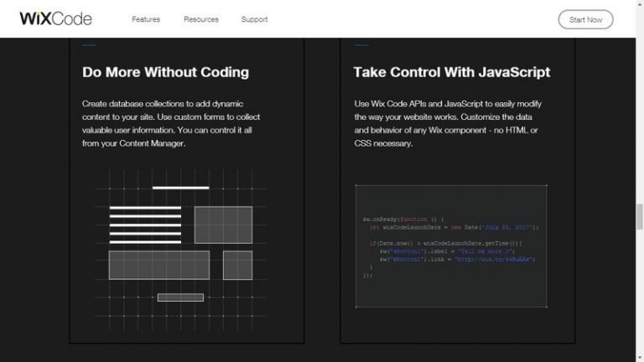Click the scrollbar down arrow

coord(640,359)
